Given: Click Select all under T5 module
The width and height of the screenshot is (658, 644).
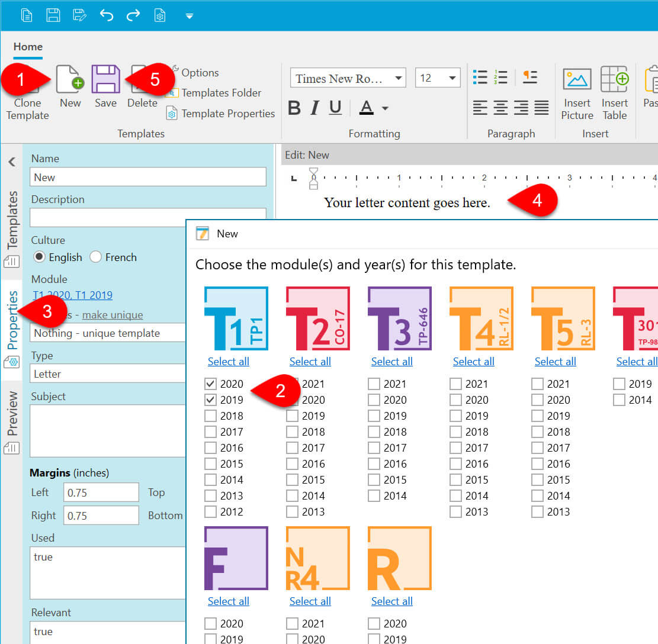Looking at the screenshot, I should point(555,362).
